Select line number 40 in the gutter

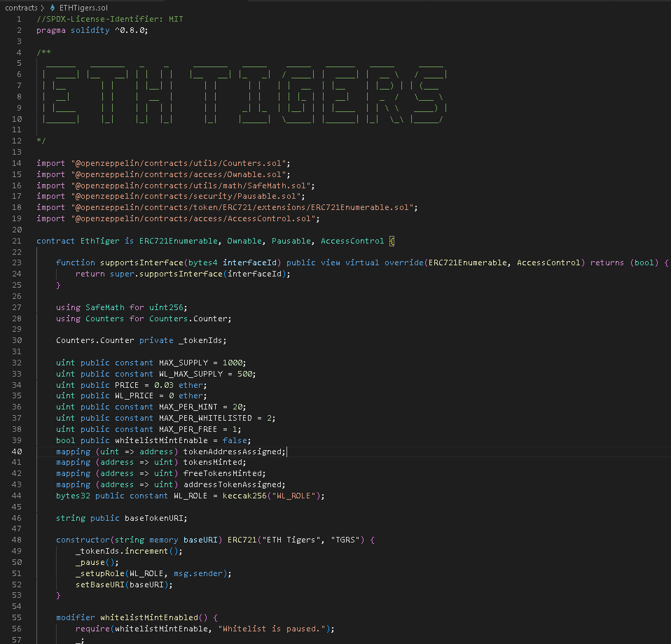(x=16, y=451)
